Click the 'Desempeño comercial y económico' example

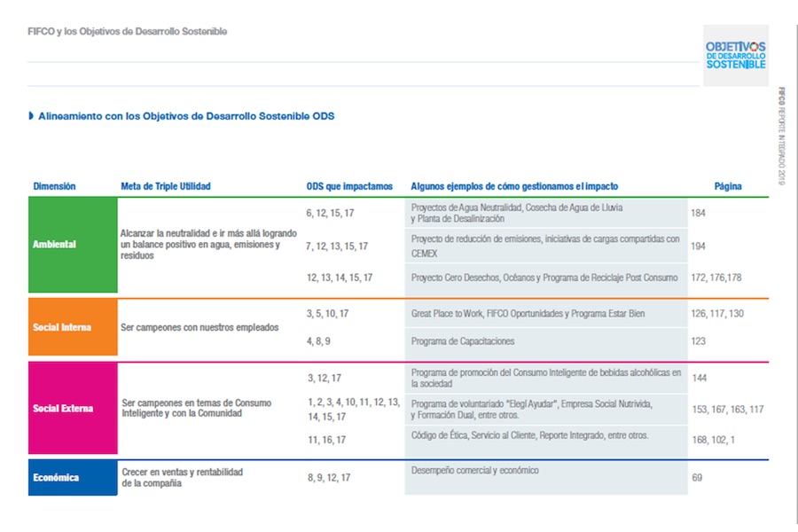coord(546,478)
